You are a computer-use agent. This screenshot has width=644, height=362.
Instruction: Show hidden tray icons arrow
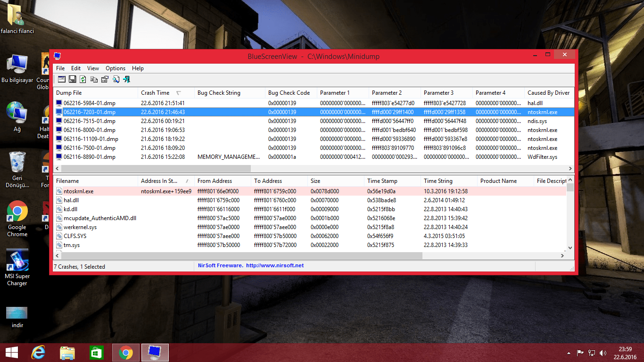pos(570,353)
